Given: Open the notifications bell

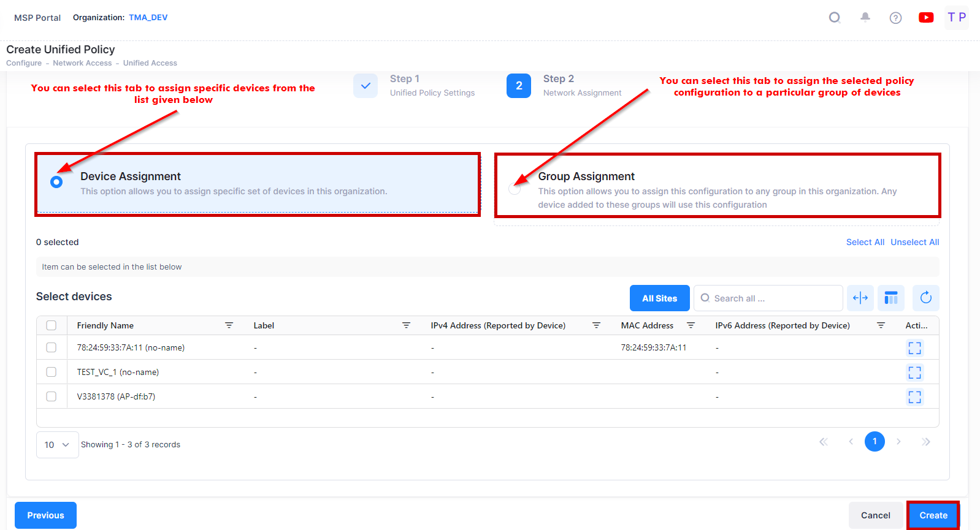Looking at the screenshot, I should (865, 18).
